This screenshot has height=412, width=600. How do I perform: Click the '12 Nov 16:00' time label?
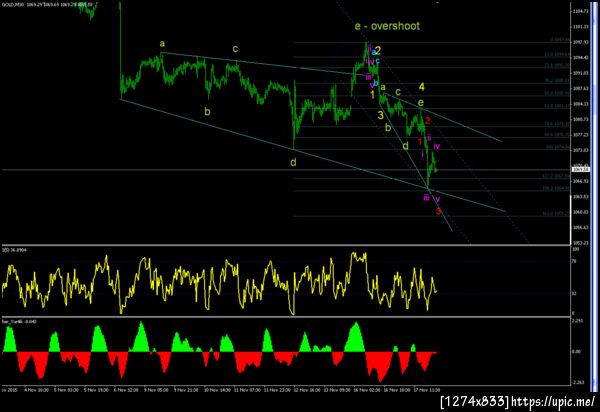pyautogui.click(x=307, y=390)
